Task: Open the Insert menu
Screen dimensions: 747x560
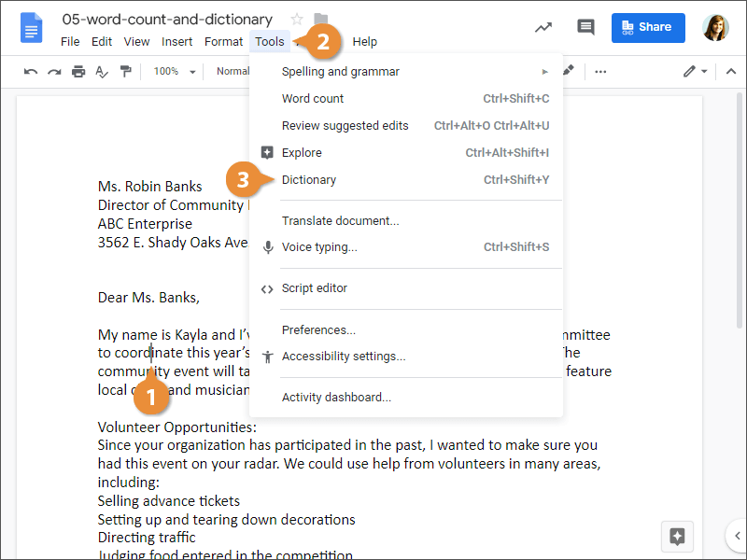Action: (x=176, y=41)
